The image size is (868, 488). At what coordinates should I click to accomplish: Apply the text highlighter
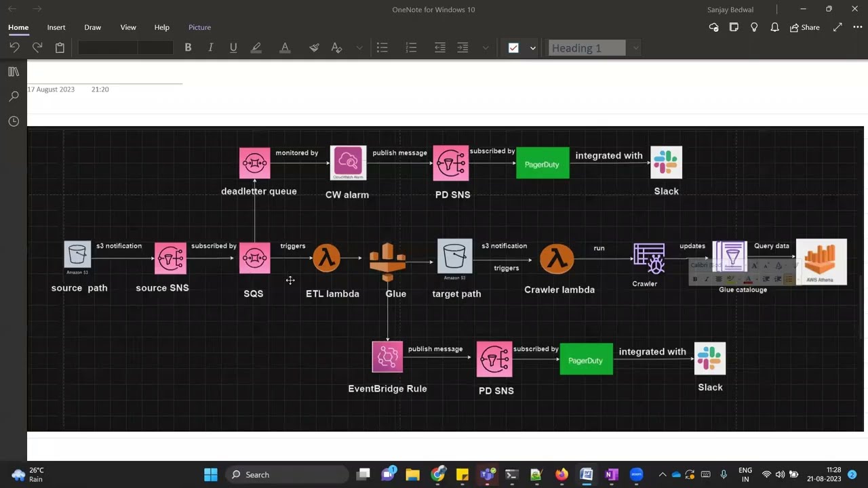(256, 47)
